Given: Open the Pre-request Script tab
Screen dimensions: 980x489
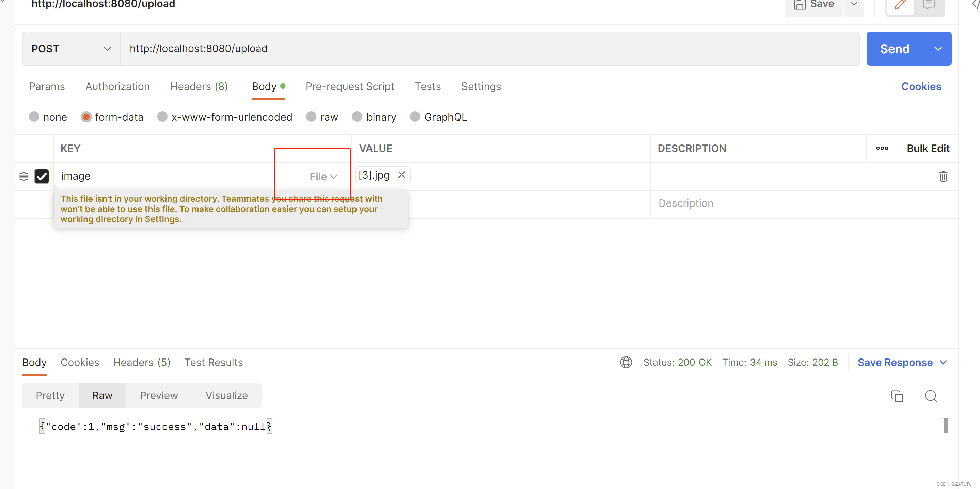Looking at the screenshot, I should pos(350,87).
